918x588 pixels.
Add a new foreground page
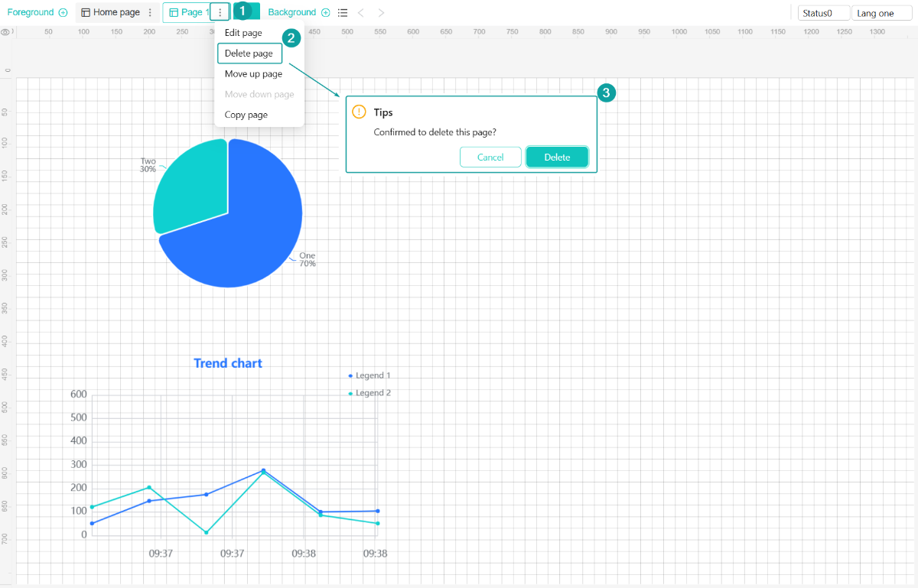pos(63,13)
